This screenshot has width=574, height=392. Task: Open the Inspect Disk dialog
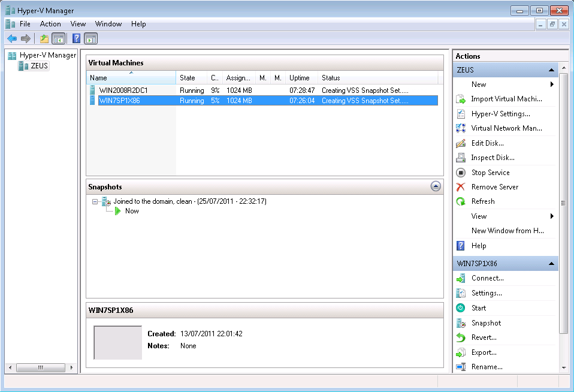(494, 157)
